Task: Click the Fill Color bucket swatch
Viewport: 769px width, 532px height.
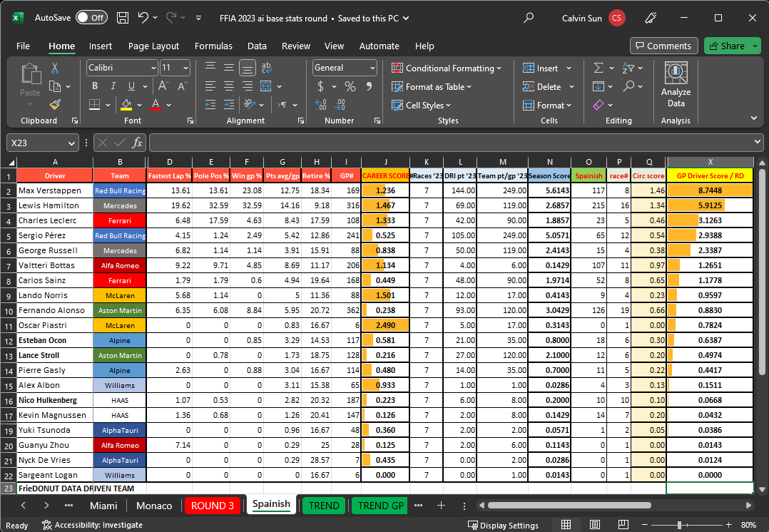Action: (126, 104)
